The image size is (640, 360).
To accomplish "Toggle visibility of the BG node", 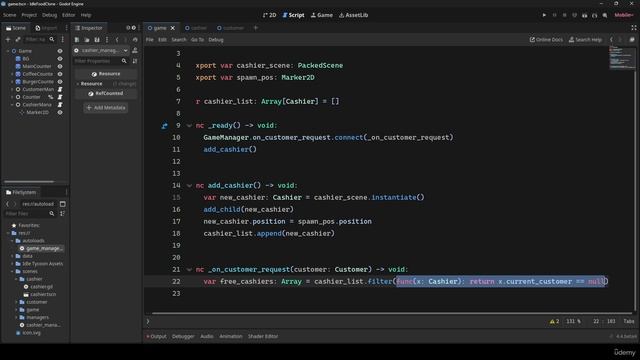I will [60, 59].
